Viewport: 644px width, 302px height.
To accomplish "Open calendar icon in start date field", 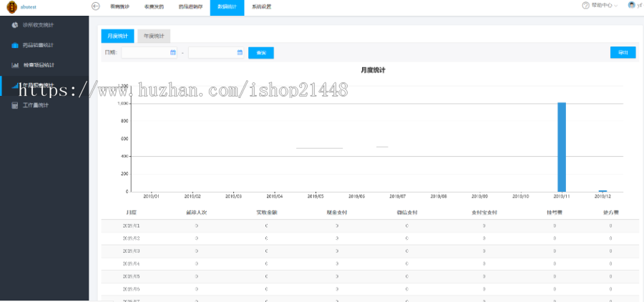I will (x=173, y=52).
